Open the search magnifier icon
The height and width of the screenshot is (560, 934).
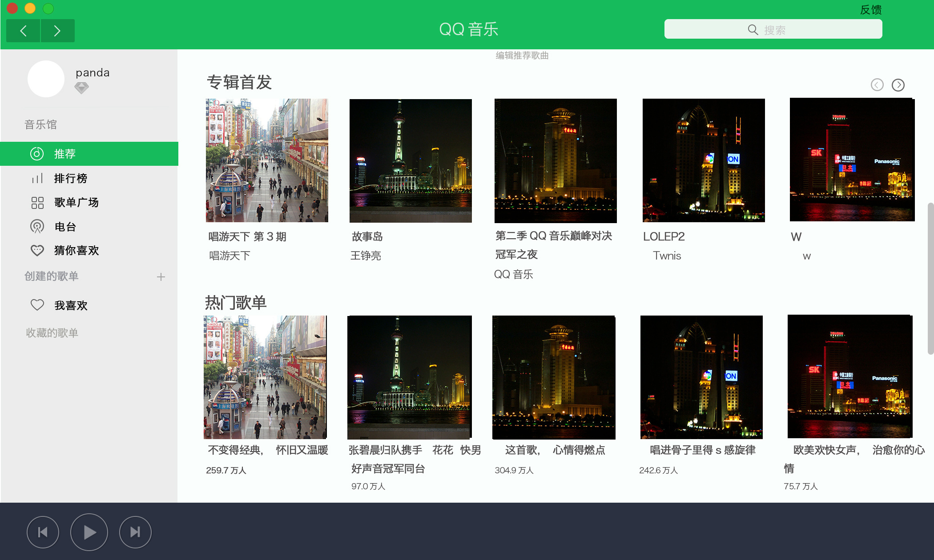click(x=752, y=29)
